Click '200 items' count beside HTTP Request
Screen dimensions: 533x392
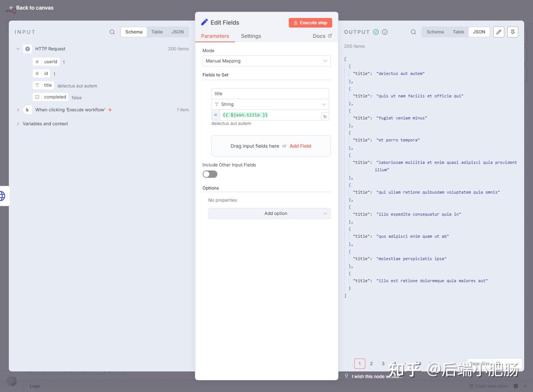(x=178, y=49)
